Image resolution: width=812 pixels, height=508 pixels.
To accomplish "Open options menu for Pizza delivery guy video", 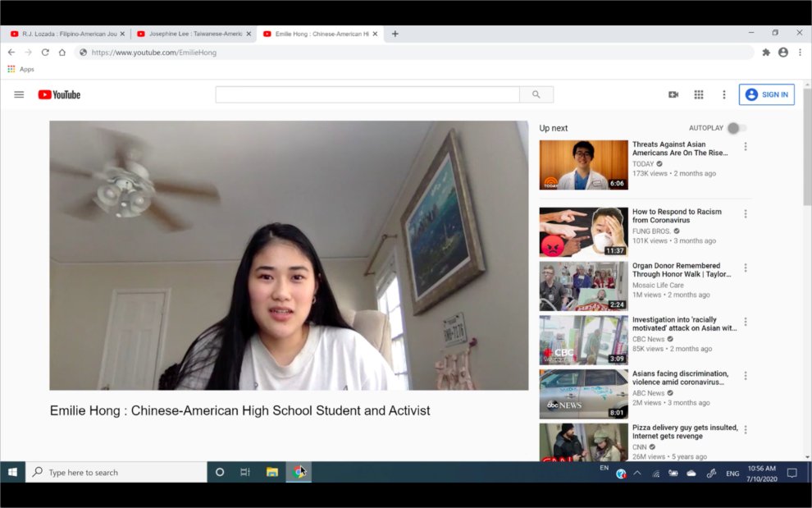I will click(746, 429).
